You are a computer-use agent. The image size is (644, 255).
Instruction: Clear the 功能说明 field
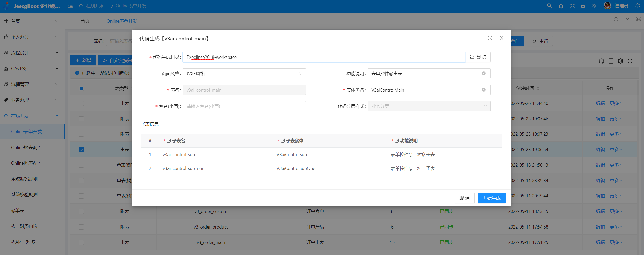[x=484, y=73]
